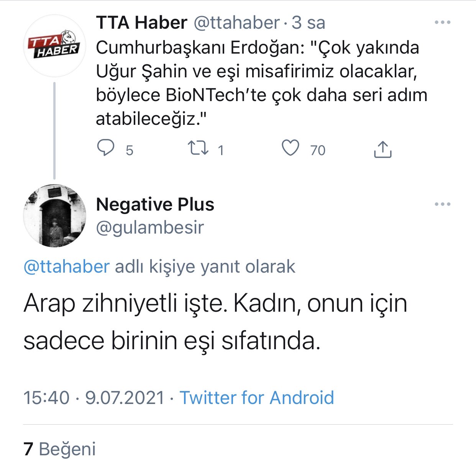Like the TTA Haber tweet with heart icon
476x471 pixels.
291,148
